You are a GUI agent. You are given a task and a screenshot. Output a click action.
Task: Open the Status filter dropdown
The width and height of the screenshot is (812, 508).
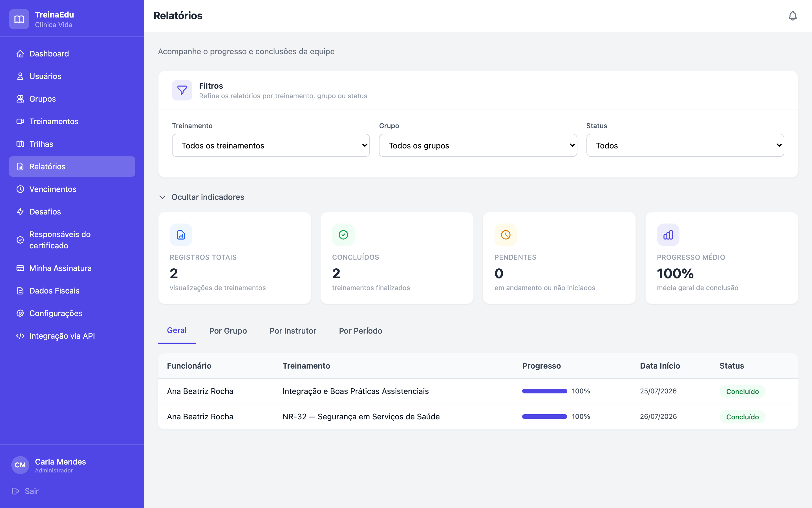(x=685, y=145)
